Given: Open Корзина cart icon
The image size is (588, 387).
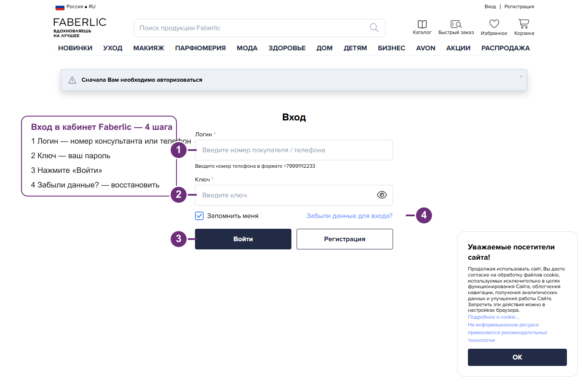Looking at the screenshot, I should tap(524, 24).
